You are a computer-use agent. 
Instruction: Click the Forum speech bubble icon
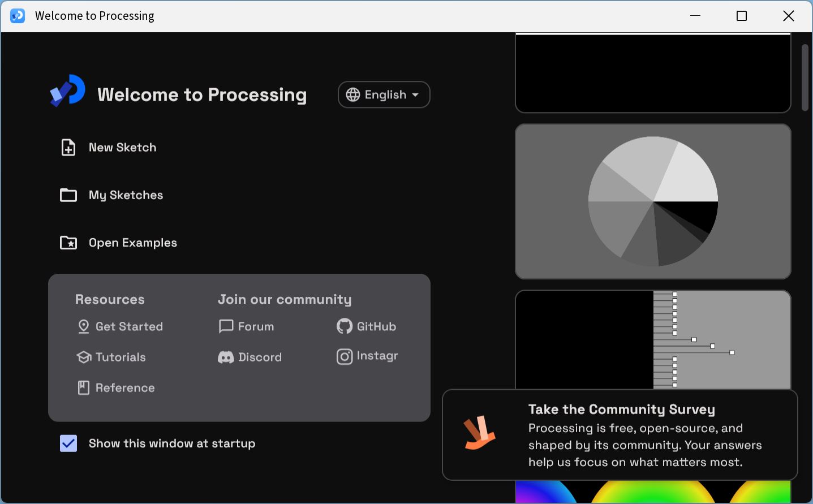226,327
